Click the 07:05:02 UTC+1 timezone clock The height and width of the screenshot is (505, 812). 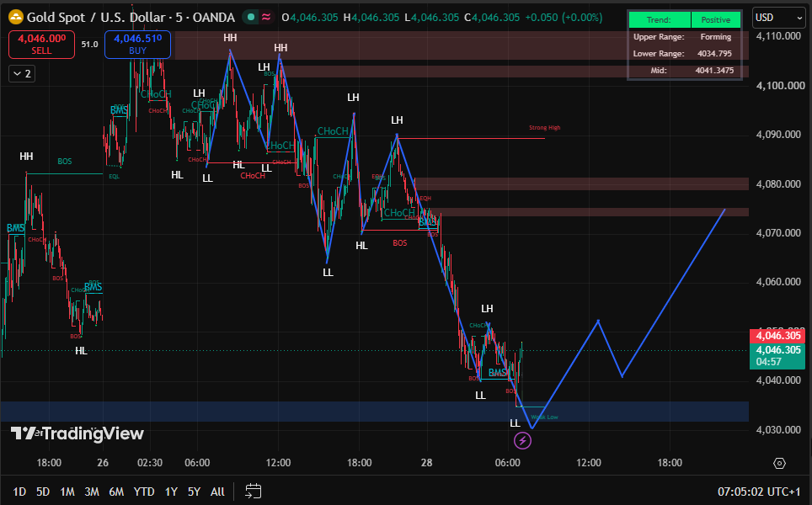759,492
